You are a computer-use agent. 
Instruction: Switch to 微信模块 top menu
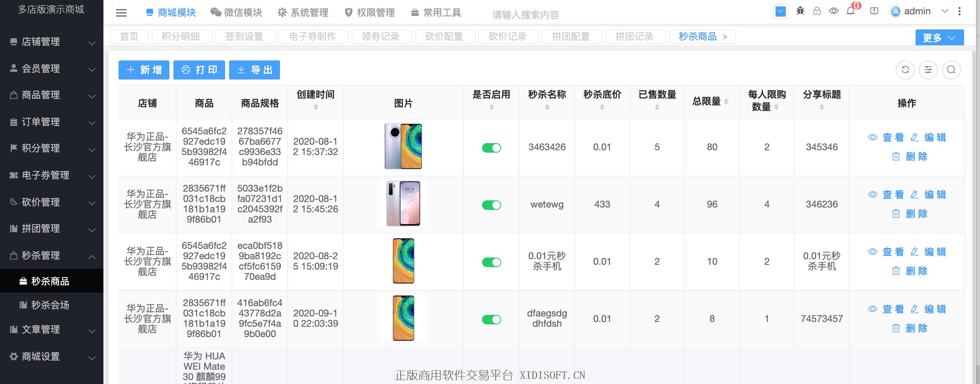[236, 13]
